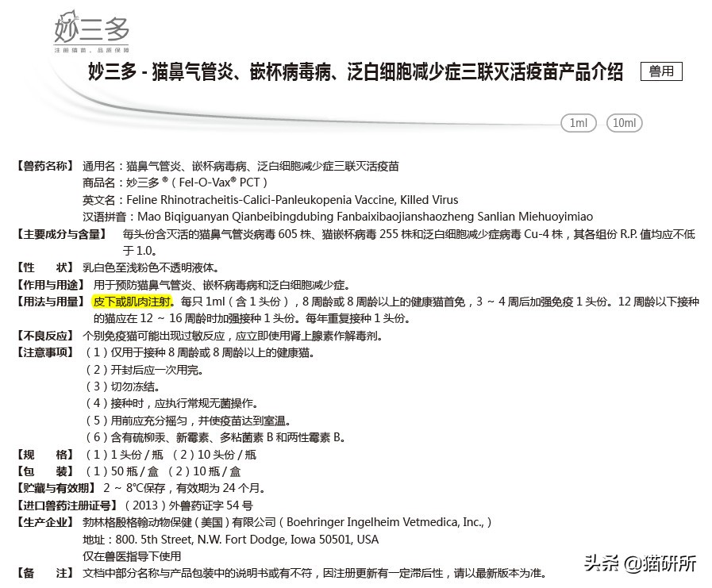Click the 【注意事项】 heading

(x=44, y=353)
